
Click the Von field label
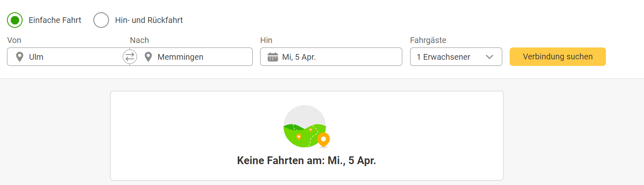pos(14,40)
